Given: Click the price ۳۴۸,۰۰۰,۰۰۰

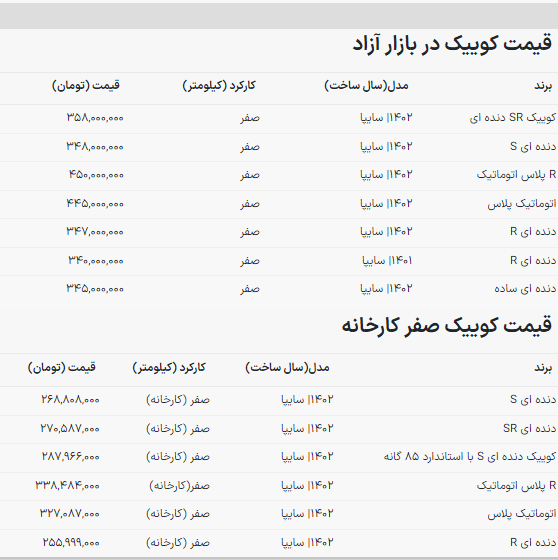Looking at the screenshot, I should pos(95,147).
